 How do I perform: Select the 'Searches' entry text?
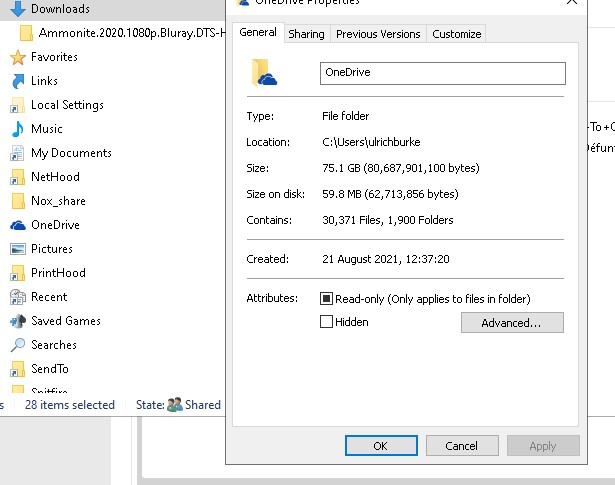point(54,345)
